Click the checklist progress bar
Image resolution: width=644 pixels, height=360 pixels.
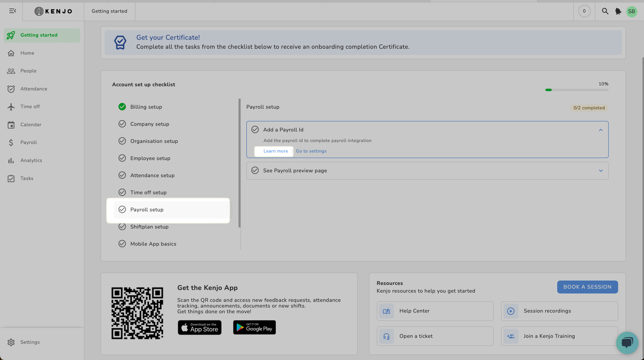[576, 90]
